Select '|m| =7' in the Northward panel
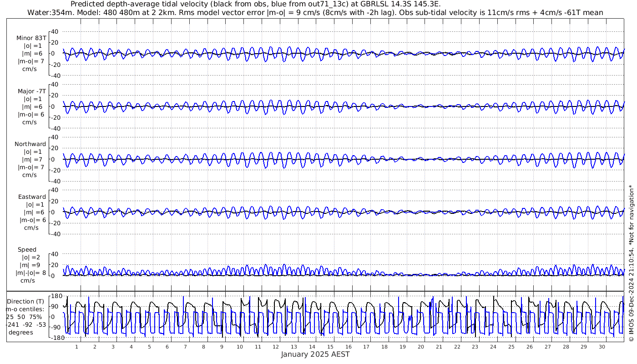This screenshot has height=364, width=637. (x=32, y=159)
